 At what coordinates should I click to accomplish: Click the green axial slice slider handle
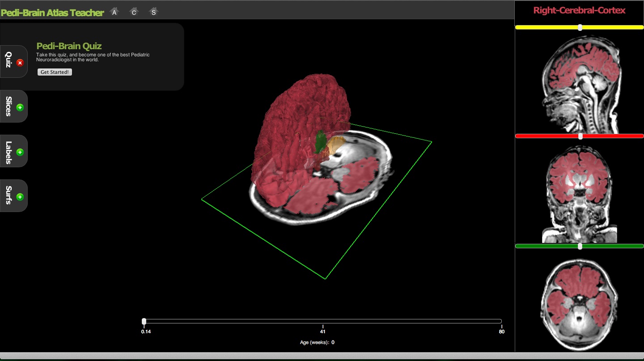pos(580,246)
